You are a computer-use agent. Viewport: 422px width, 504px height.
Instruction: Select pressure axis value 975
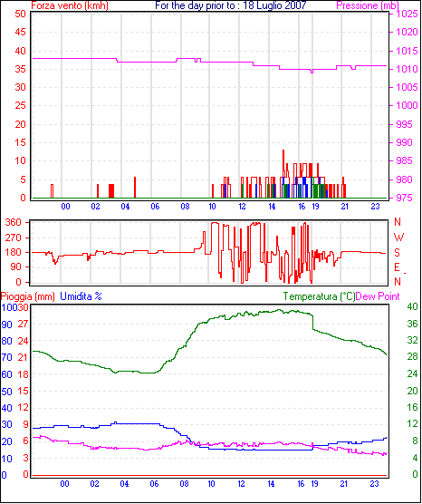click(405, 198)
